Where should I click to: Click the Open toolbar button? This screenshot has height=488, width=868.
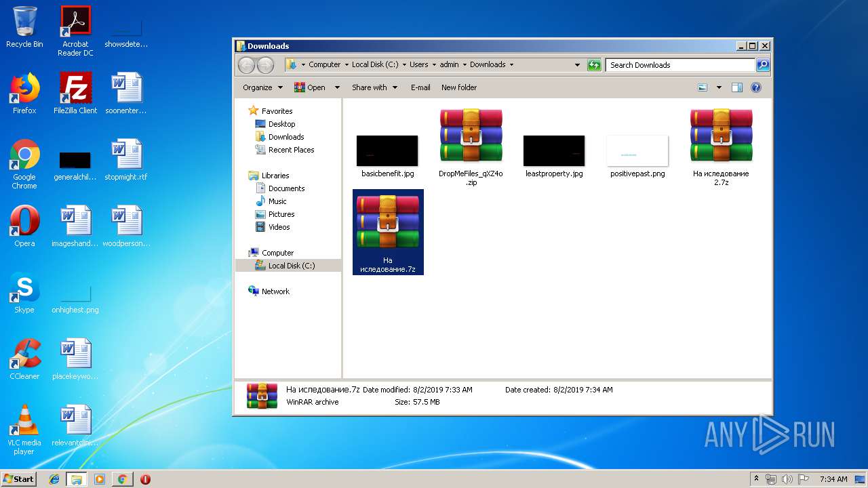[310, 87]
